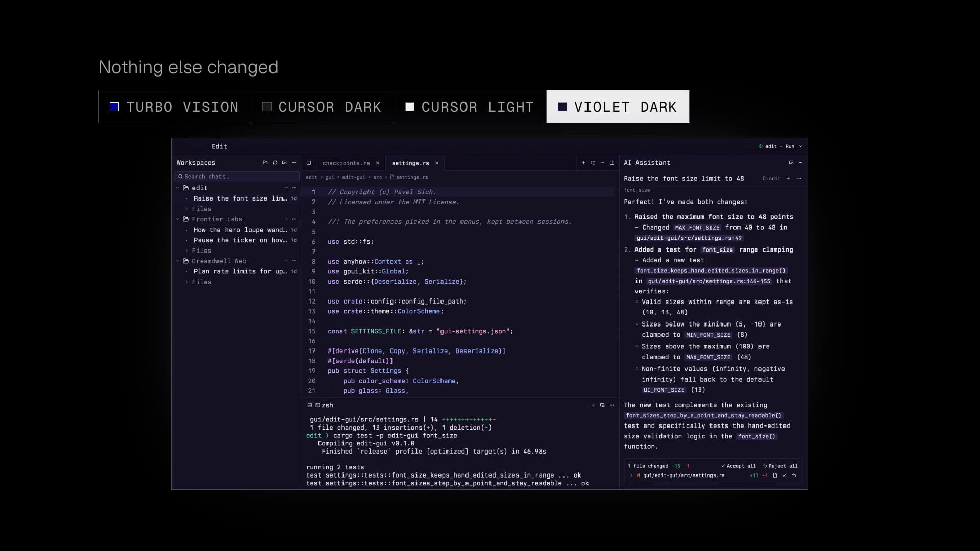Click Reject all changes
This screenshot has width=980, height=551.
(x=780, y=466)
